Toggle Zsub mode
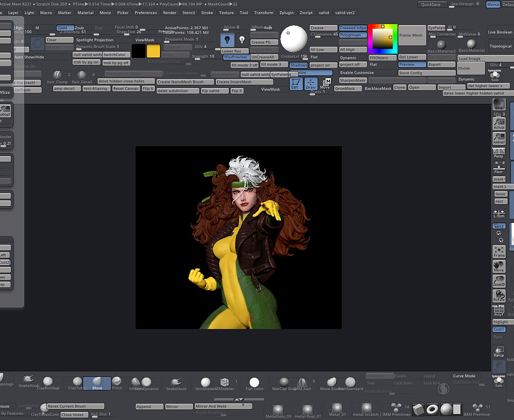514x420 pixels. tap(79, 28)
